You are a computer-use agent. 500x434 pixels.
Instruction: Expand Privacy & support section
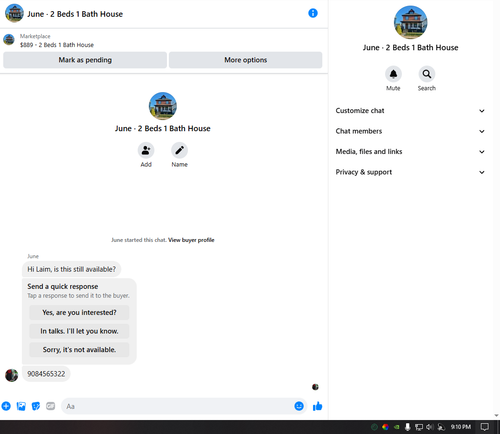click(410, 172)
